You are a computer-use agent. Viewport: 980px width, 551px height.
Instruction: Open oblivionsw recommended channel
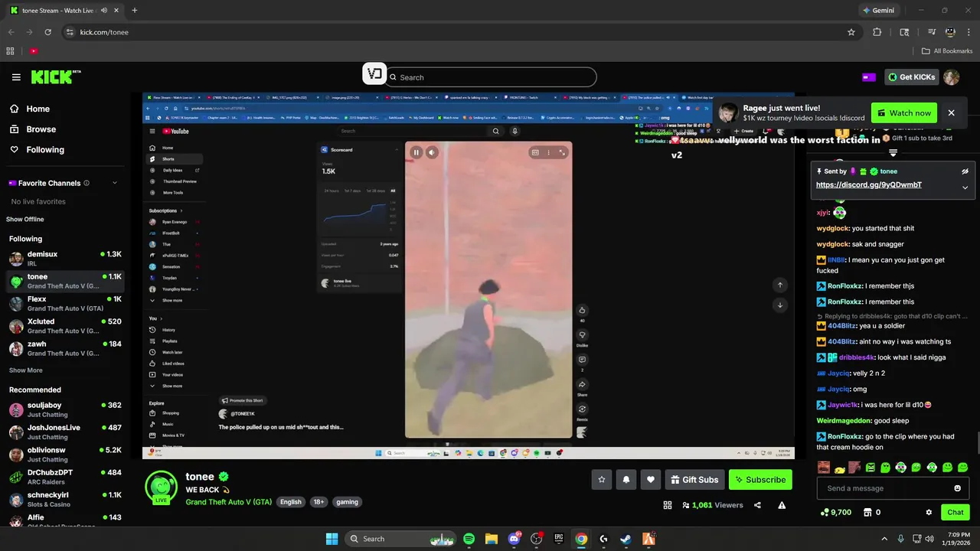click(x=65, y=455)
